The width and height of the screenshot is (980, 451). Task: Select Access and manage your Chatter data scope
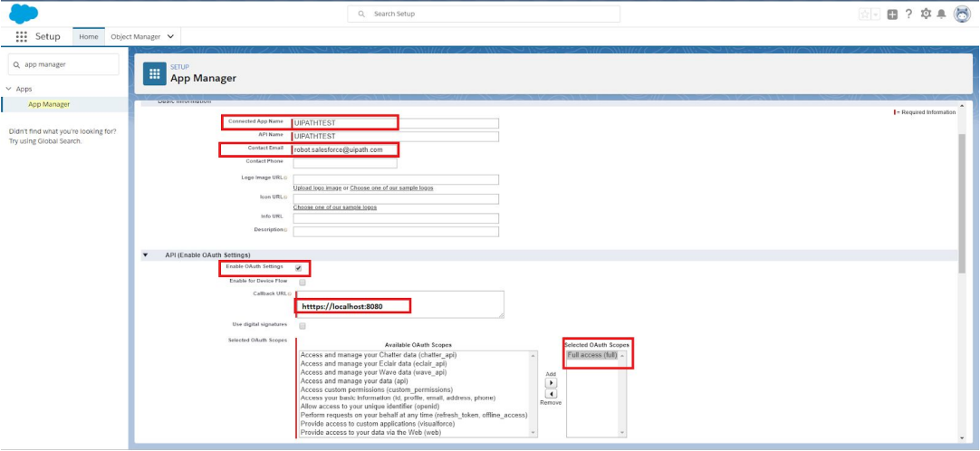click(x=378, y=355)
